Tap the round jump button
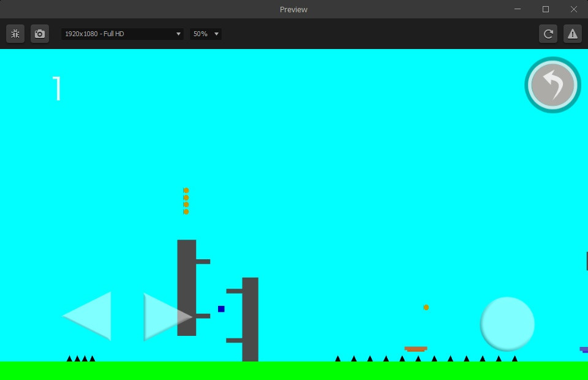 point(507,324)
